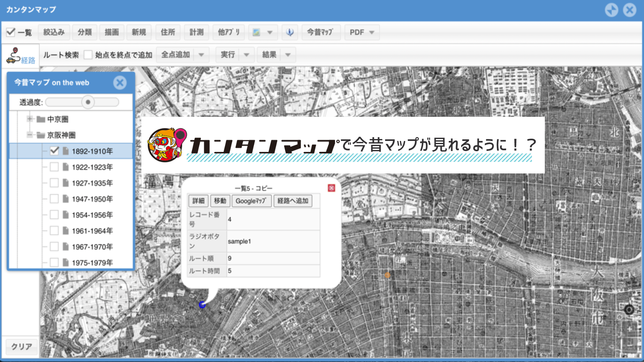Open the 他アプリ toolbar item
Image resolution: width=644 pixels, height=362 pixels.
[x=229, y=32]
